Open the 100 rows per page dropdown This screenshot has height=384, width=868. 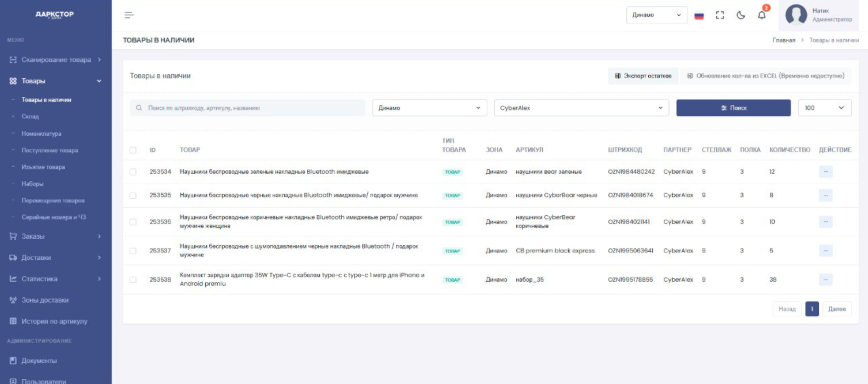click(x=824, y=108)
